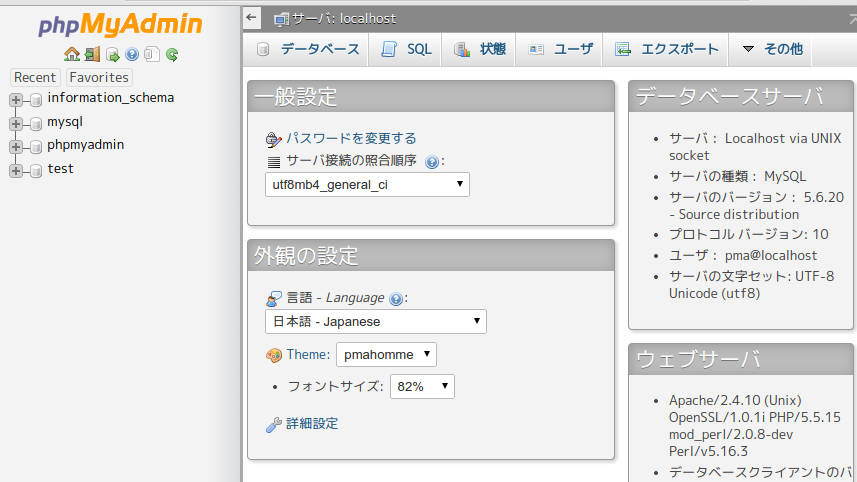Select test database in tree
The height and width of the screenshot is (482, 857).
pos(60,169)
